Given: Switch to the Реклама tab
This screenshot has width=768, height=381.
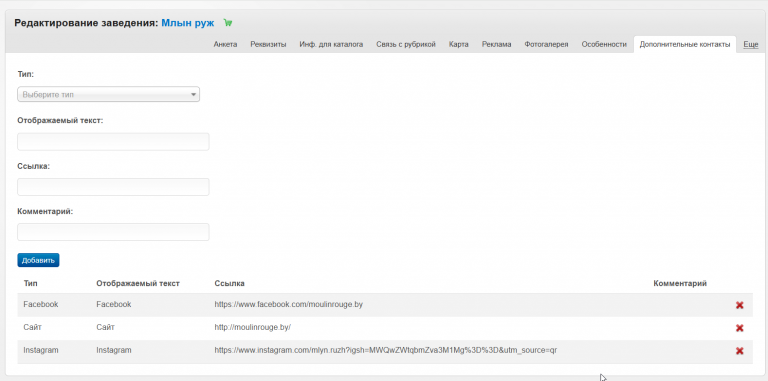Looking at the screenshot, I should 496,44.
